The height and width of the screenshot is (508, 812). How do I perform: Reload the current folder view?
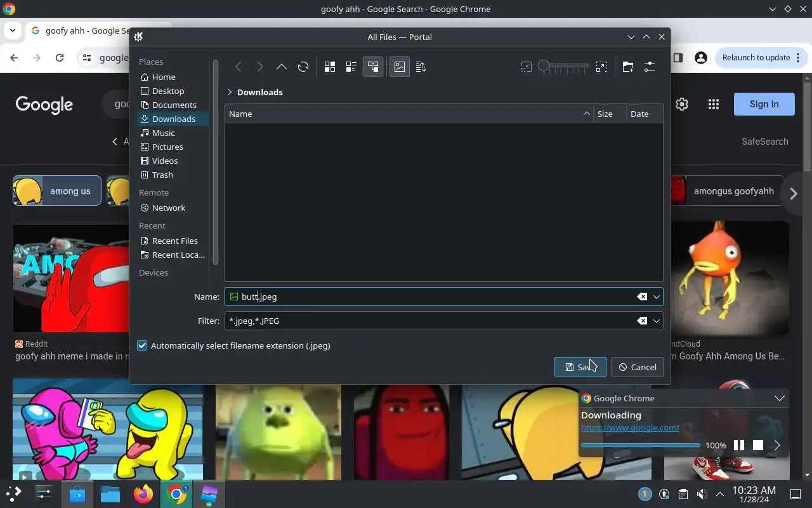tap(303, 67)
